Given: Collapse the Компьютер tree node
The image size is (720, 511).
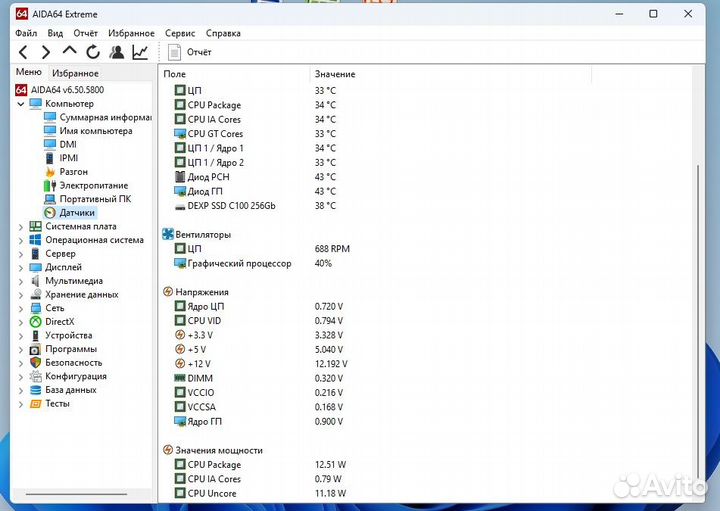Looking at the screenshot, I should click(x=21, y=104).
